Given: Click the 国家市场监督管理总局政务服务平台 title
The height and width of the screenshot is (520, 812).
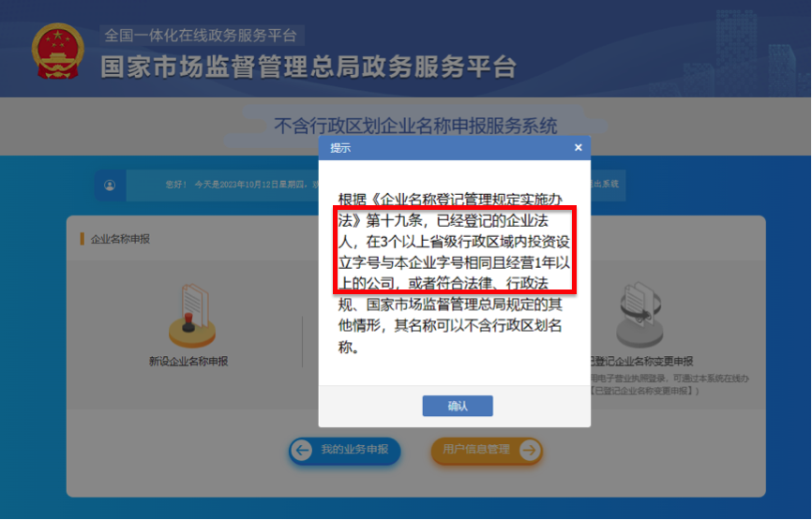Looking at the screenshot, I should (x=308, y=67).
